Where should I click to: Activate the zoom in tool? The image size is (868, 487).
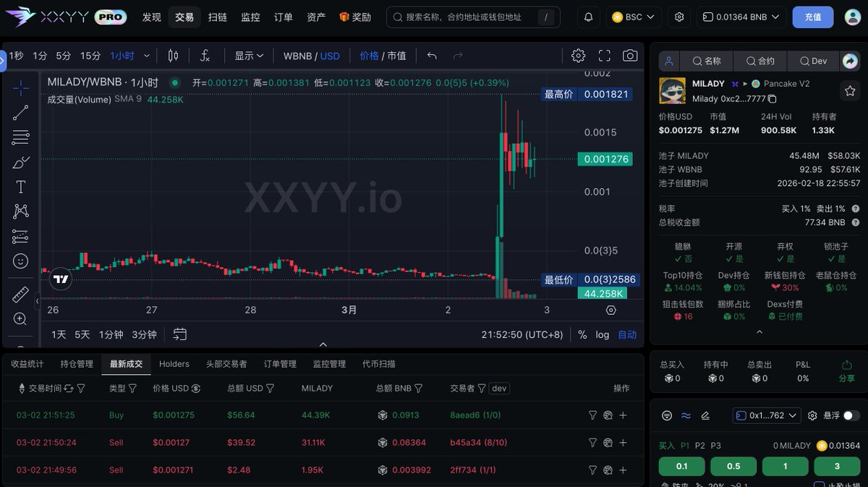[21, 318]
